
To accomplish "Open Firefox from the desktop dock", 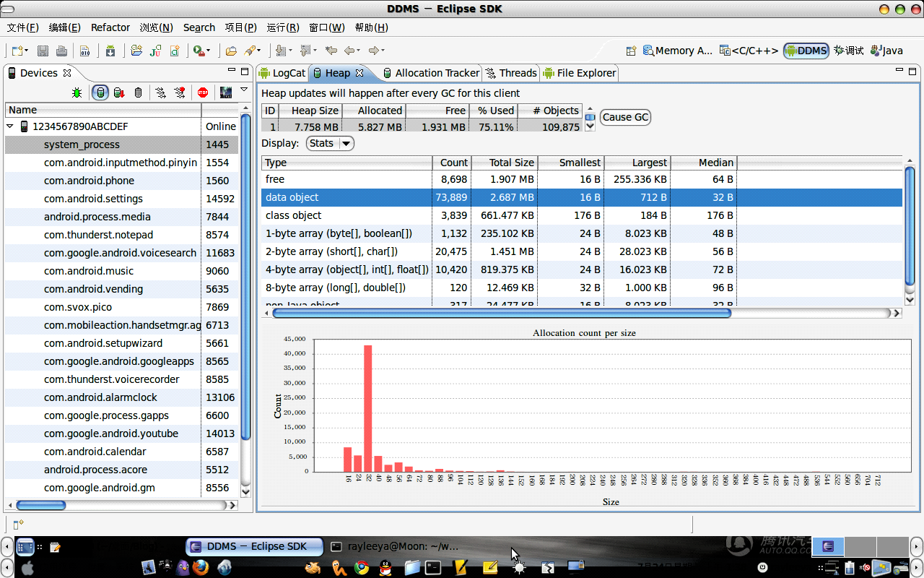I will (201, 567).
